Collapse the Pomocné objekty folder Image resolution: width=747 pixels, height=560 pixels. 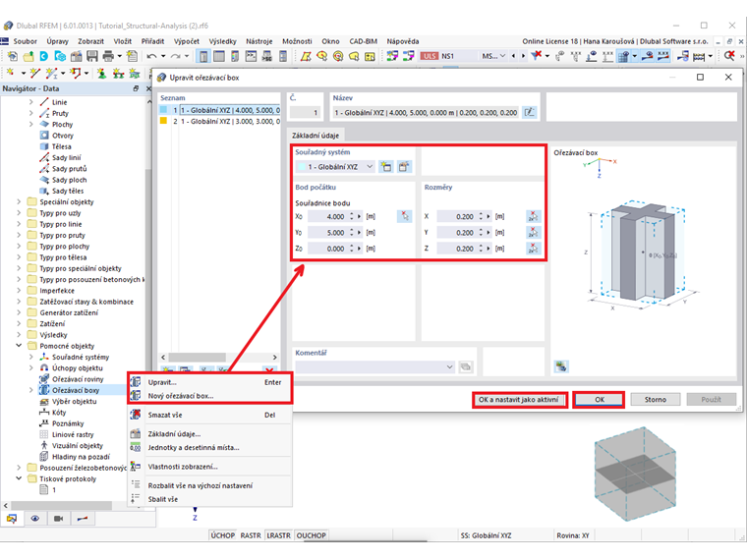click(x=19, y=346)
